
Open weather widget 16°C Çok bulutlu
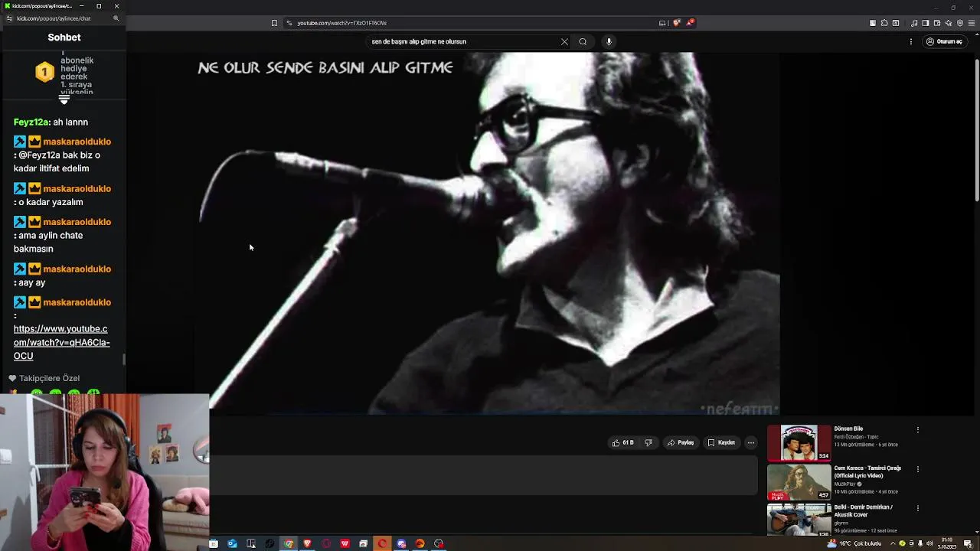(854, 543)
